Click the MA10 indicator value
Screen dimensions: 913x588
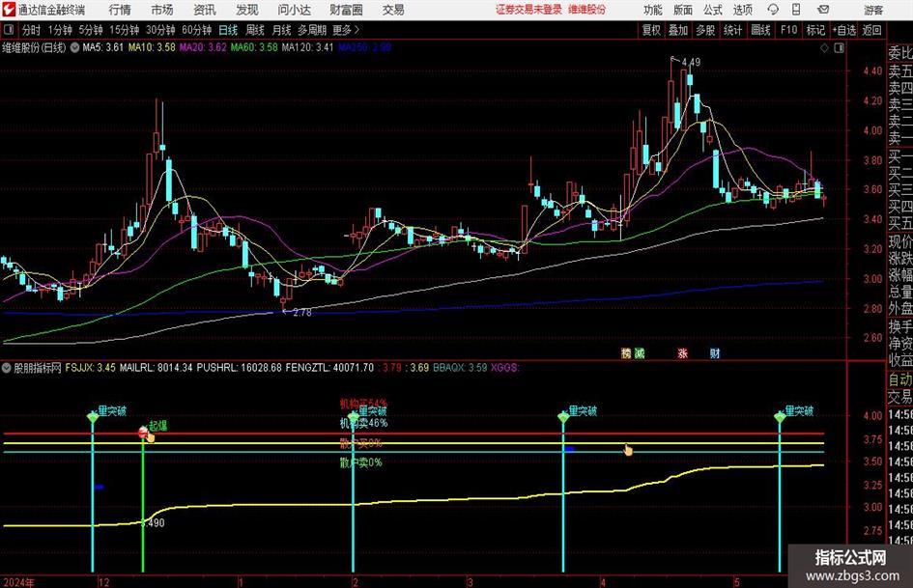(152, 47)
